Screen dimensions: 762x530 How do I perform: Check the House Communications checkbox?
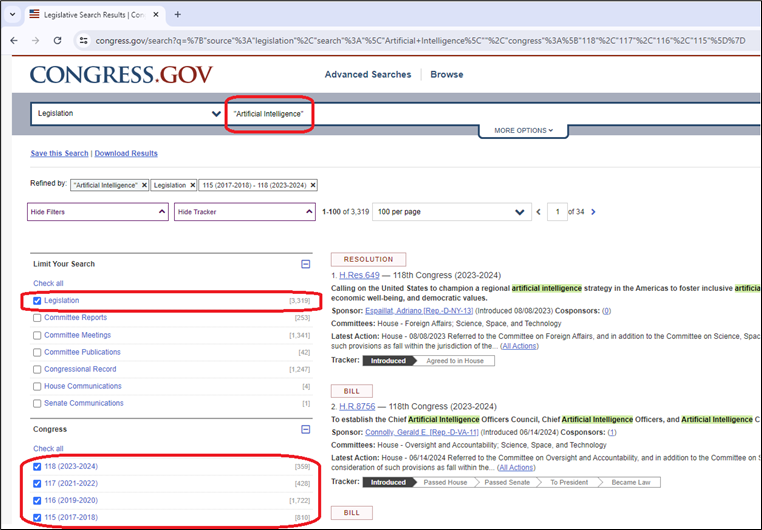pos(37,386)
